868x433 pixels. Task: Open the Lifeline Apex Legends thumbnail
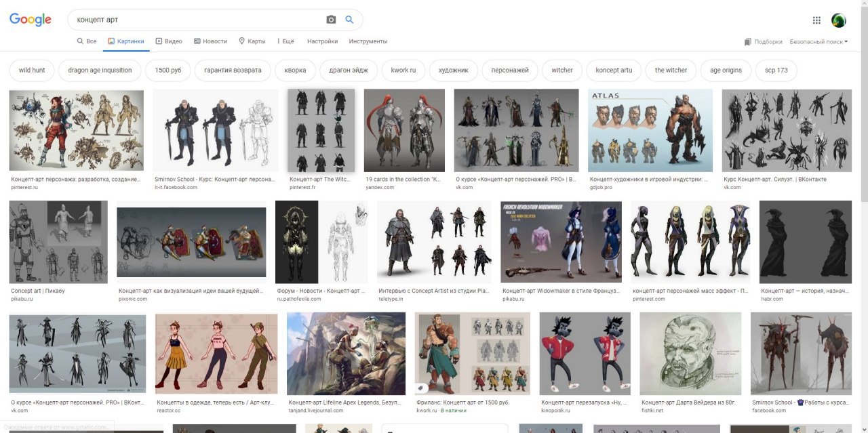346,354
